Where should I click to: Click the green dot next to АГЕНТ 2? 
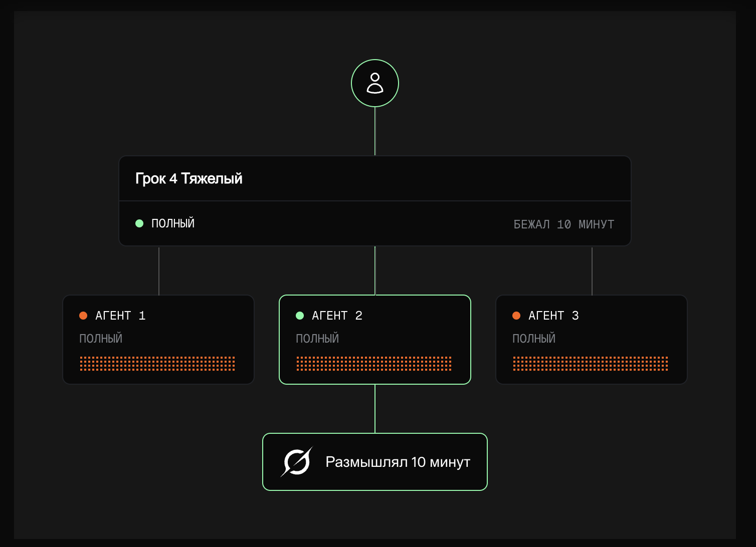pos(300,316)
